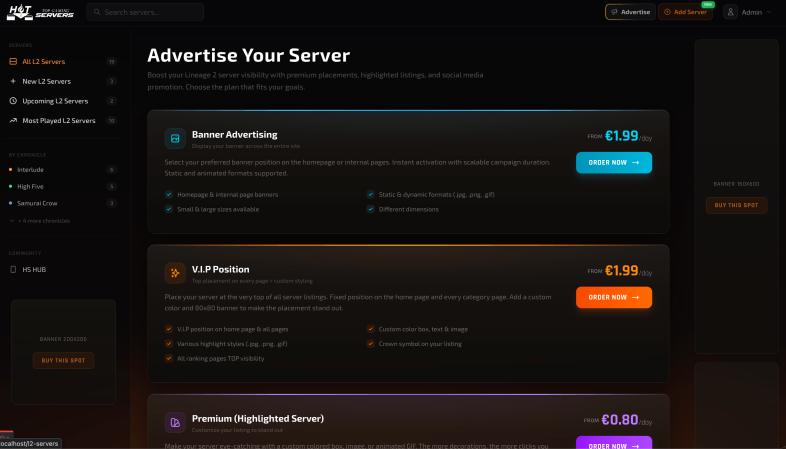Click the Advertise megaphone icon
Screen dimensions: 786x449
tap(614, 12)
